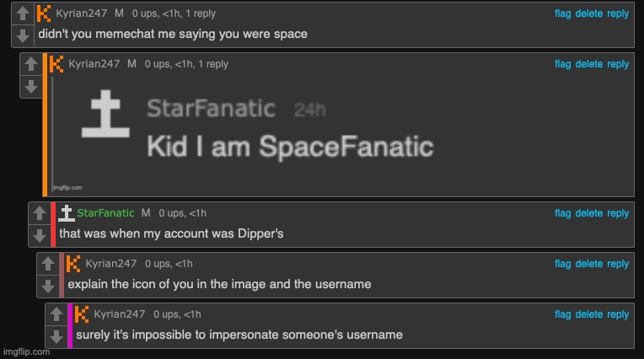The width and height of the screenshot is (644, 359).
Task: Downvote the "surely it's impossible" comment
Action: pyautogui.click(x=56, y=336)
